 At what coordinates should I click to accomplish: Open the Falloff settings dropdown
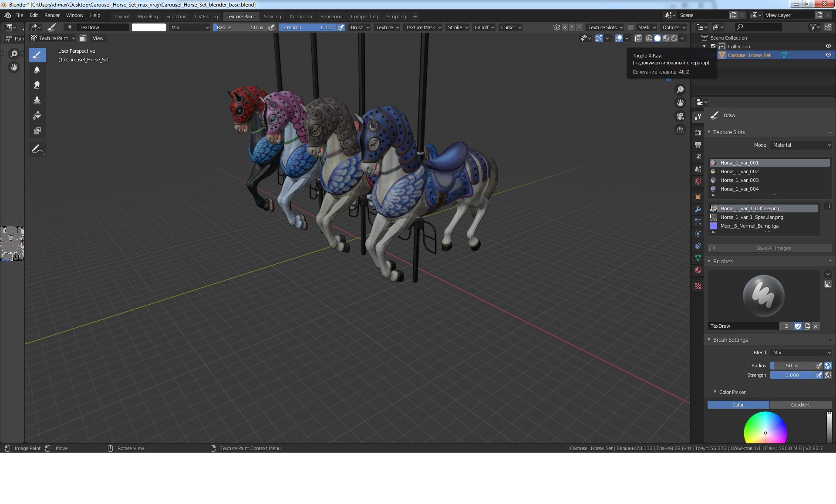coord(485,27)
